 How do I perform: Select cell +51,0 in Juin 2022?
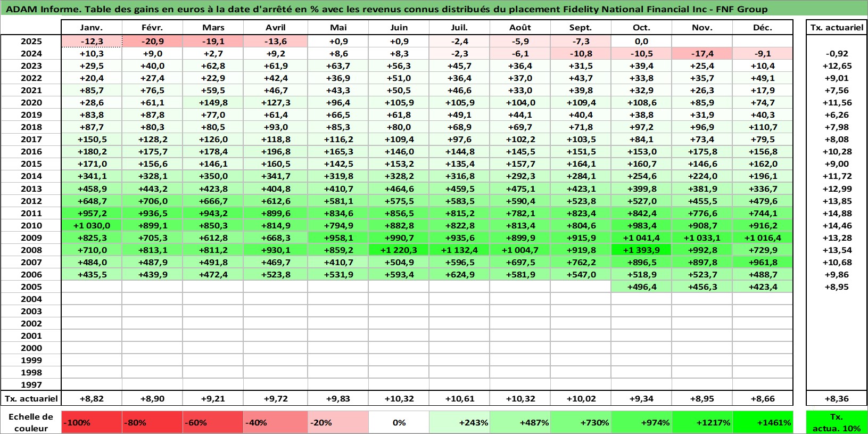399,78
